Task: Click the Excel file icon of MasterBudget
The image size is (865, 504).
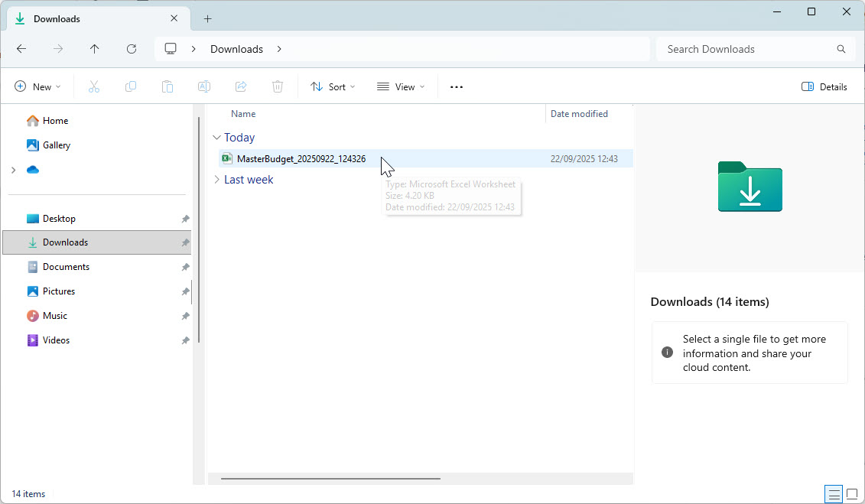Action: [226, 159]
